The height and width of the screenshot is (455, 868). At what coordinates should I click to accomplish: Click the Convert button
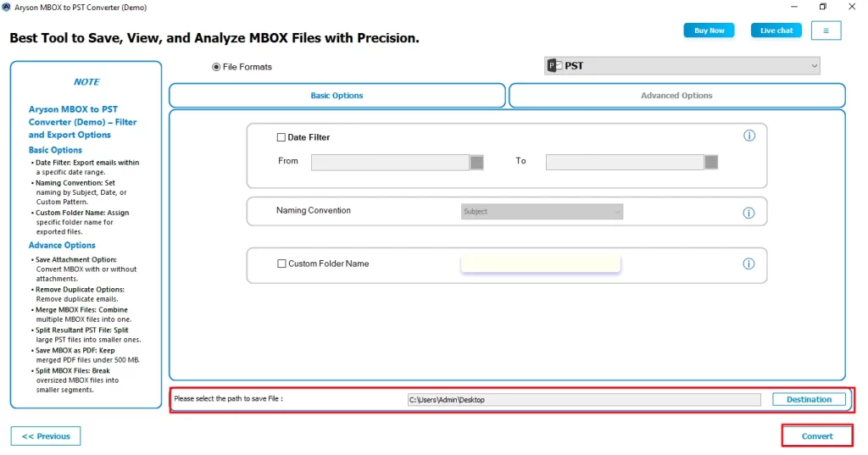click(817, 436)
